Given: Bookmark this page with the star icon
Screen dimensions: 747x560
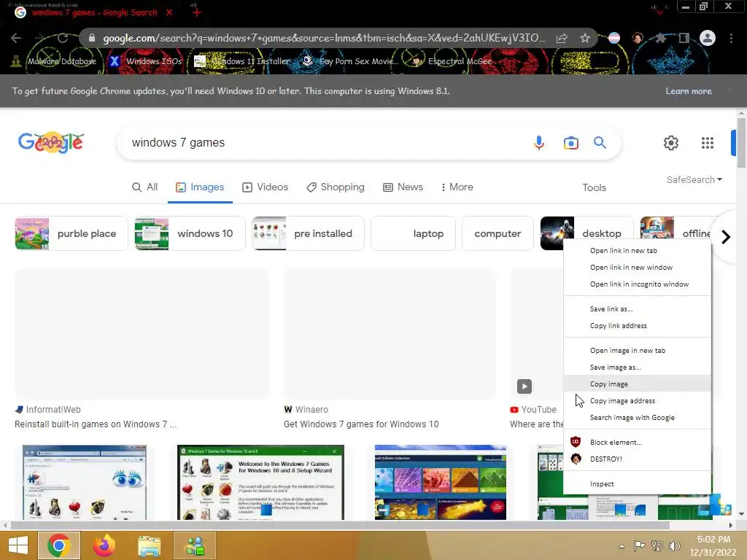Looking at the screenshot, I should point(585,38).
